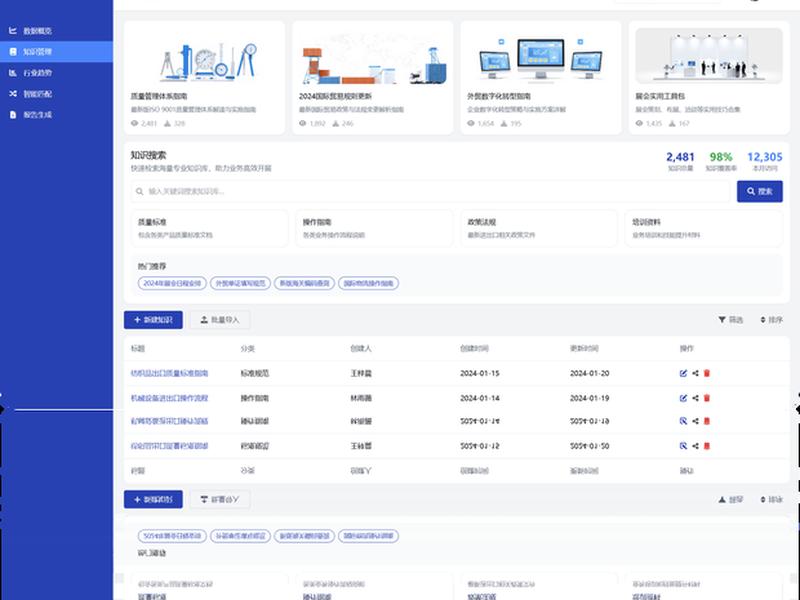Click the 2024年展会日程安排 hot tag
Image resolution: width=800 pixels, height=600 pixels.
(172, 283)
